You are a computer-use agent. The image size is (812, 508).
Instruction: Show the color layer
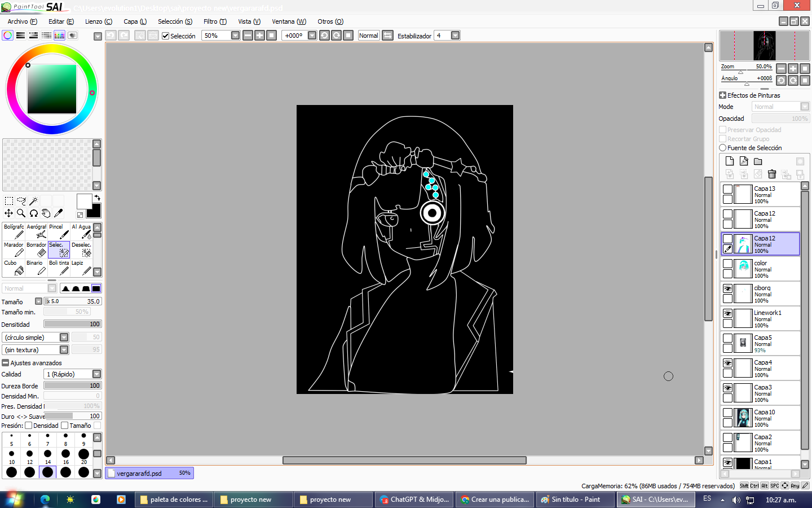[x=728, y=264]
